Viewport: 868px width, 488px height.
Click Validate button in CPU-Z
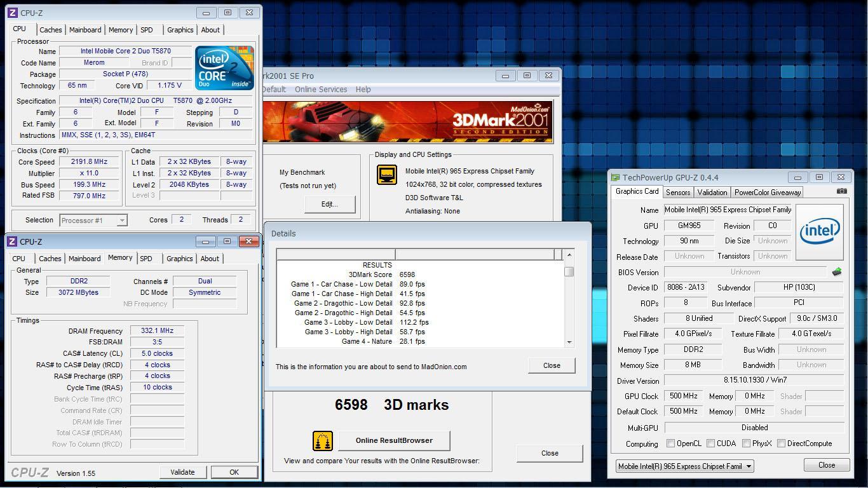pyautogui.click(x=182, y=472)
